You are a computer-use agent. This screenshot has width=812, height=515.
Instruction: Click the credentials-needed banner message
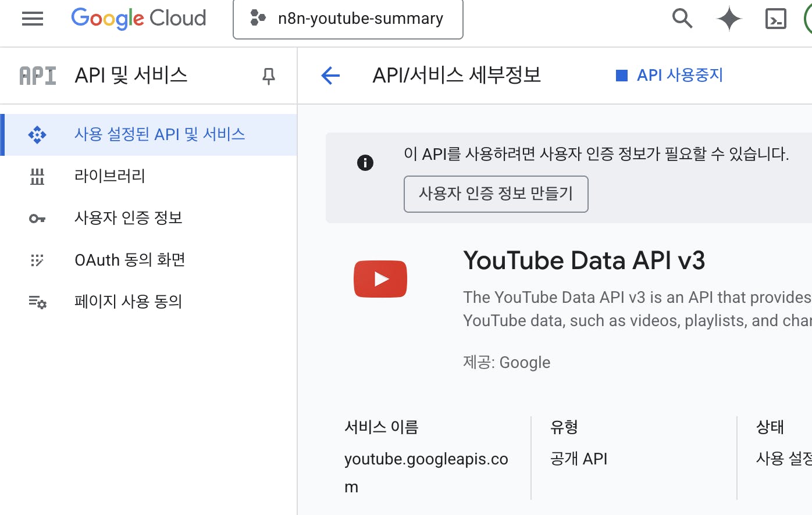point(596,154)
